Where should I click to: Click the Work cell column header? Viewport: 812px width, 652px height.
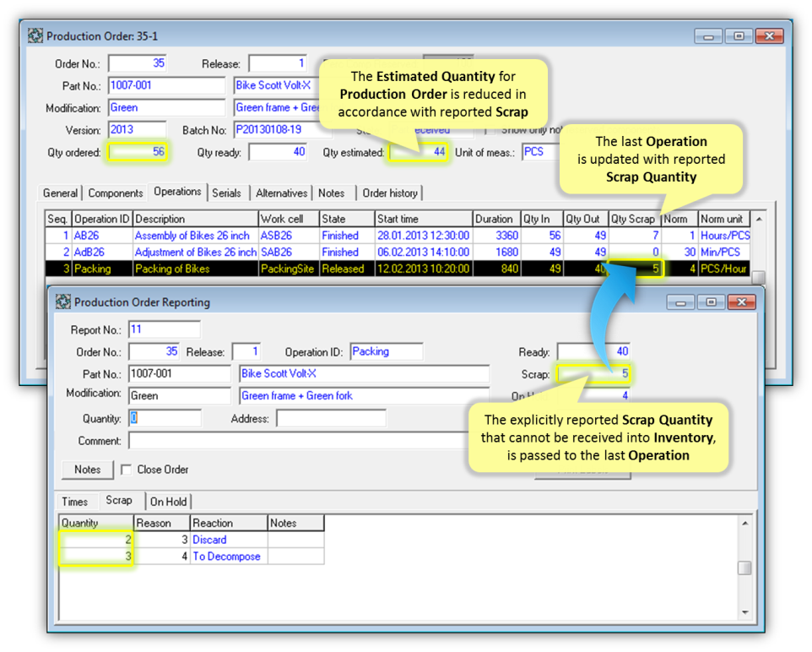289,219
